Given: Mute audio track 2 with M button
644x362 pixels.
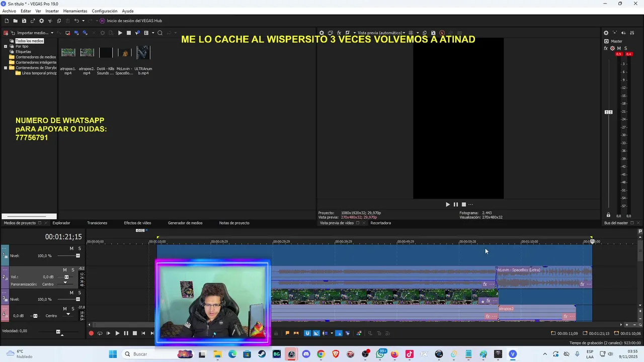Looking at the screenshot, I should (x=65, y=270).
